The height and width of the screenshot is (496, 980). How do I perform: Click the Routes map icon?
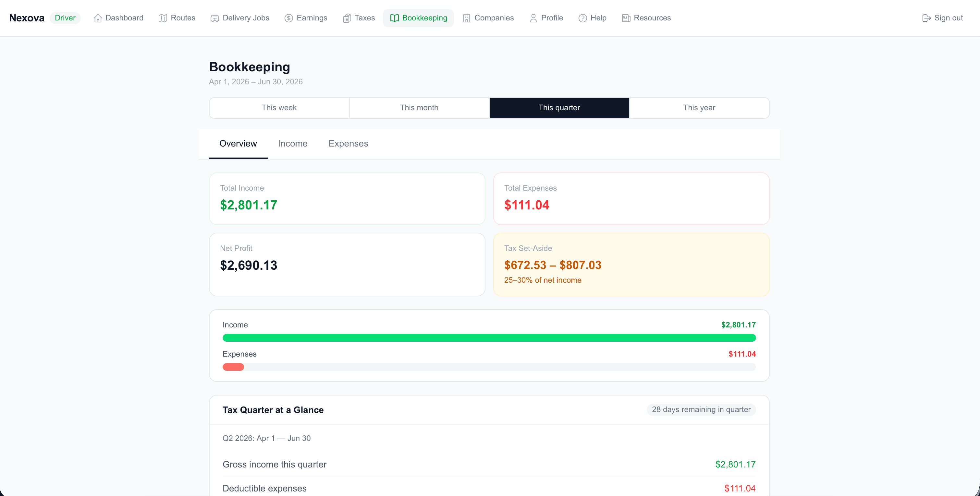163,18
